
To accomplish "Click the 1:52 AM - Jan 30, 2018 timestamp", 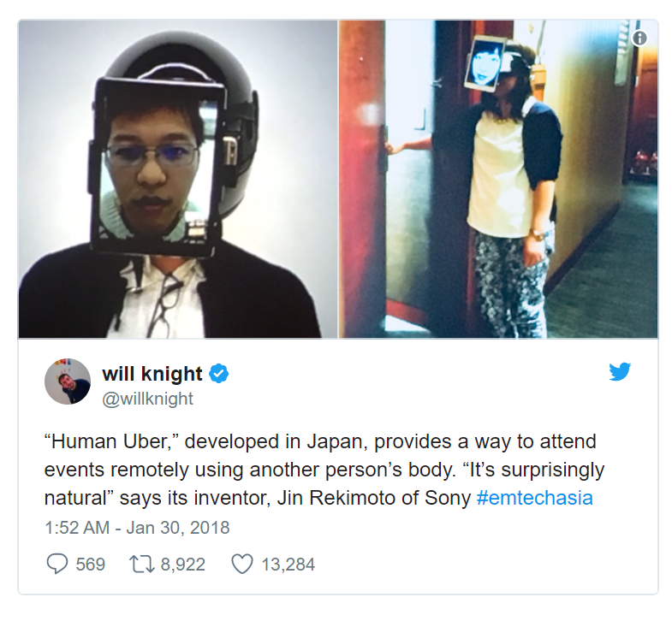I will click(x=137, y=528).
